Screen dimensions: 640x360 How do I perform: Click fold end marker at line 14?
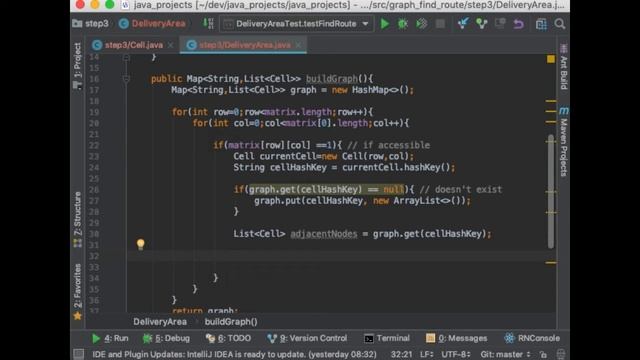coord(126,57)
